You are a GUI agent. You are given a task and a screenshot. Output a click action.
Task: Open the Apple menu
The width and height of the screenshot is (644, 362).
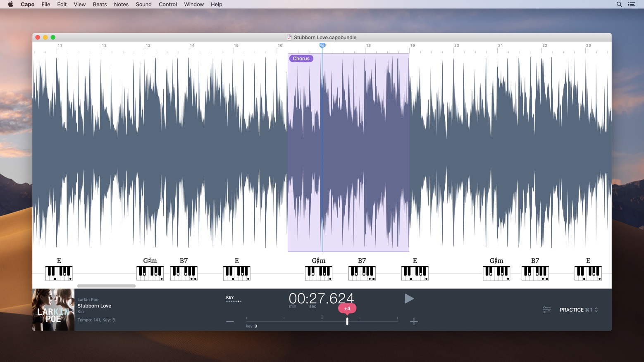click(10, 5)
